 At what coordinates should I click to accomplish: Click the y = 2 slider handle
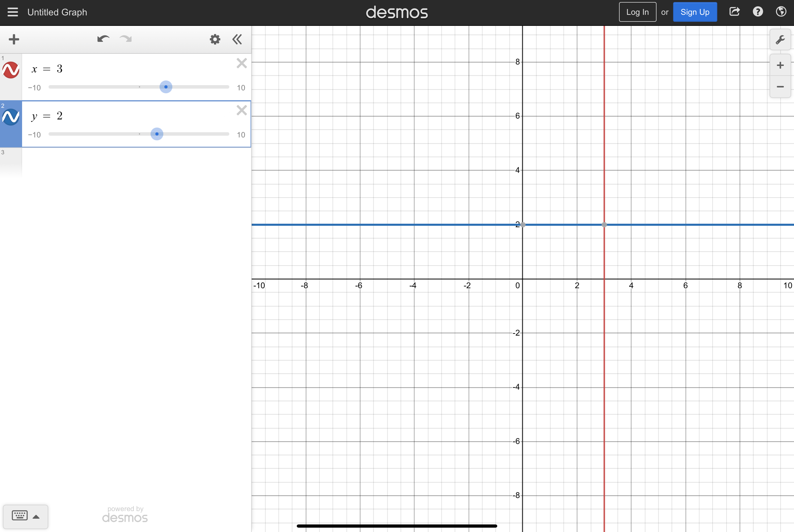coord(157,134)
